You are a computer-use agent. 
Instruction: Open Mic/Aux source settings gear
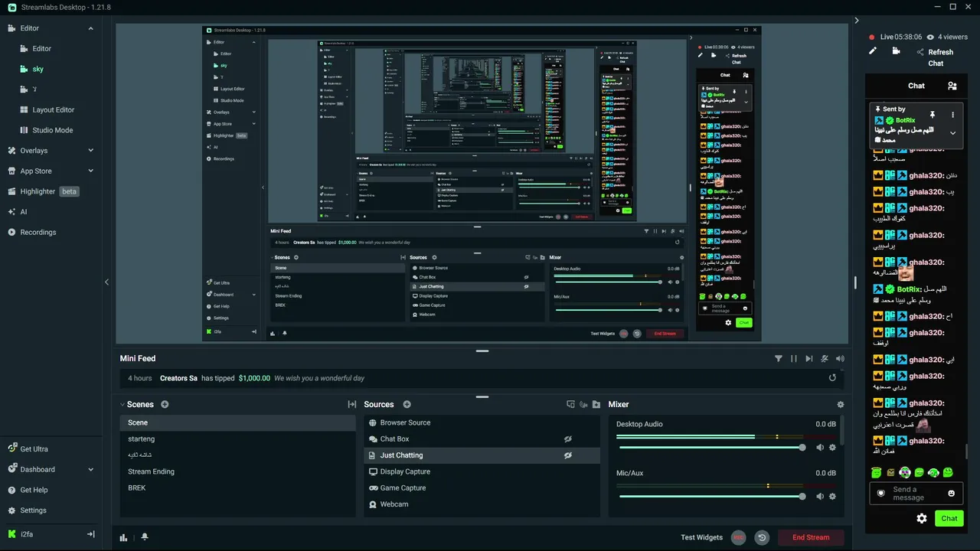(x=833, y=497)
